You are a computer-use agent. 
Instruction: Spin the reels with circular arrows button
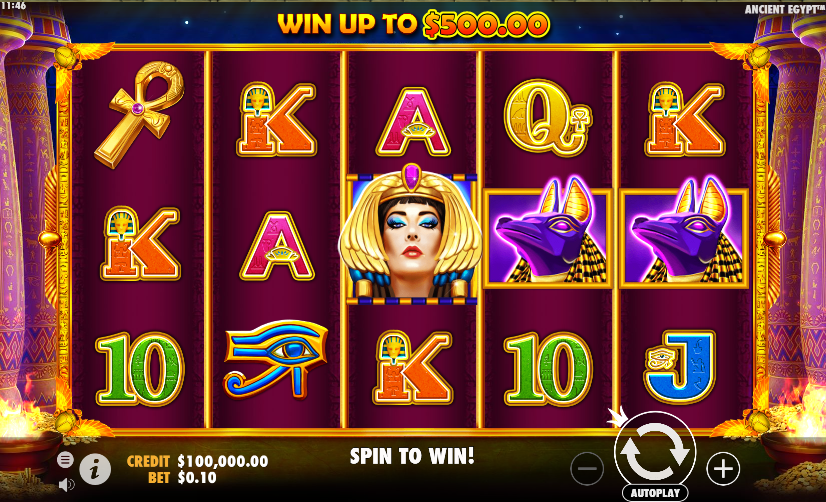(655, 452)
